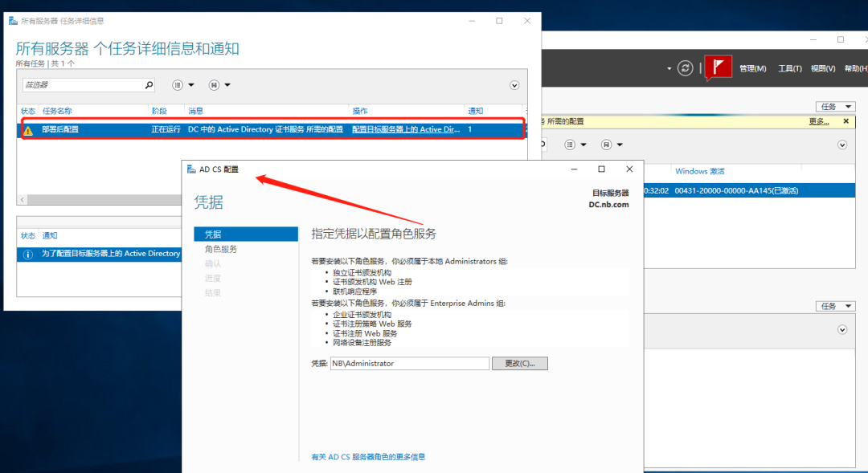The width and height of the screenshot is (868, 473).
Task: Open small dropdown arrow left of refresh icon
Action: pos(669,68)
